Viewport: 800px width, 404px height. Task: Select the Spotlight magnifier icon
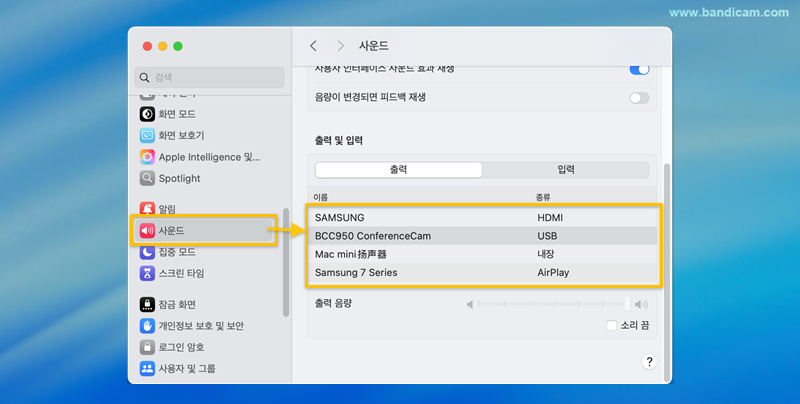[x=147, y=178]
